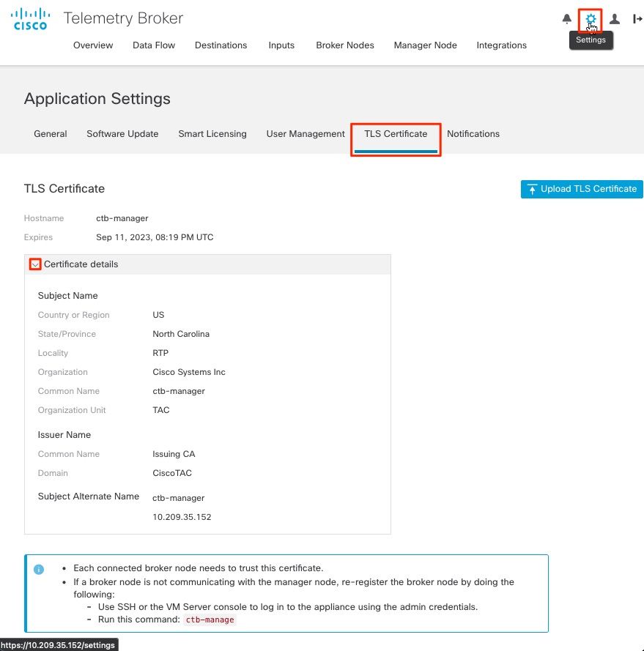Select the Smart Licensing tab
This screenshot has height=651, width=644.
[212, 134]
